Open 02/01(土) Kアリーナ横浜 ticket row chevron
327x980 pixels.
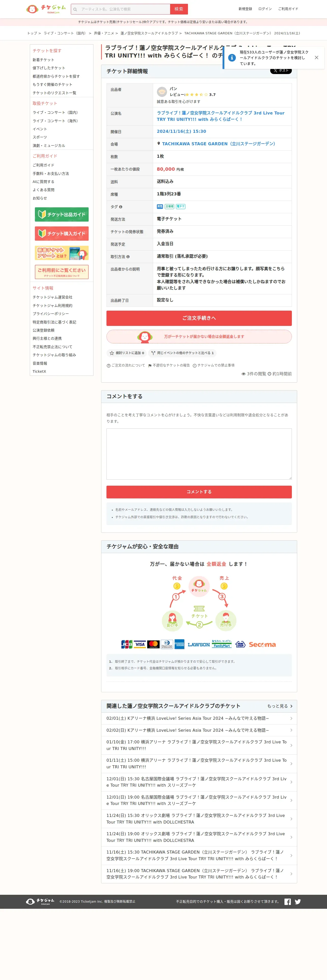pos(291,718)
